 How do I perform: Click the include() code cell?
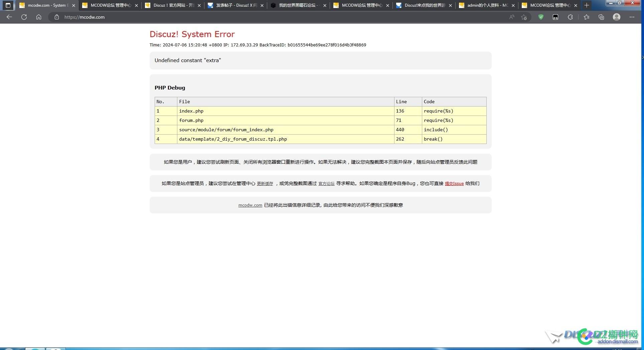coord(454,130)
